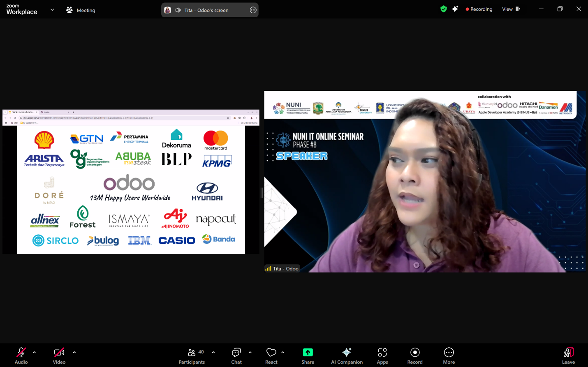Image resolution: width=588 pixels, height=367 pixels.
Task: Click the Record button
Action: [x=415, y=355]
